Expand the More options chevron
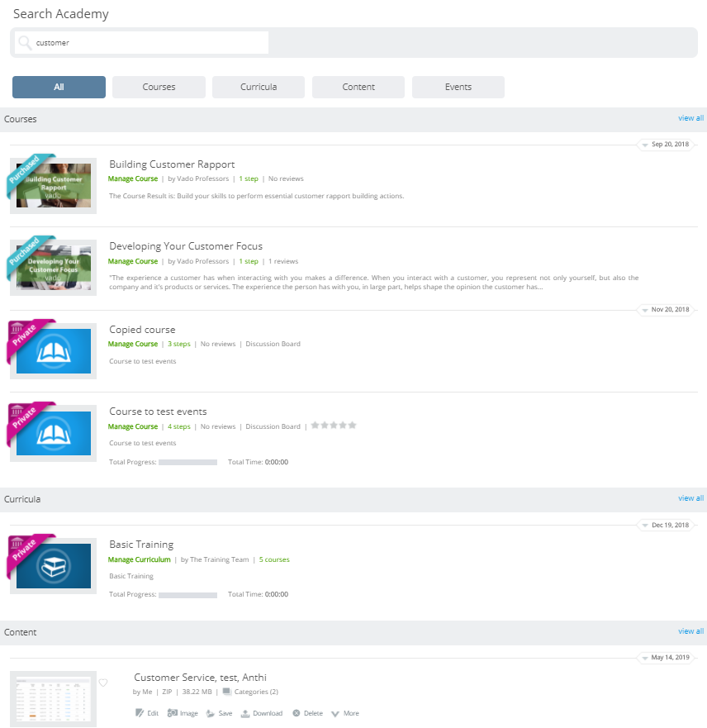The height and width of the screenshot is (728, 707). (335, 714)
